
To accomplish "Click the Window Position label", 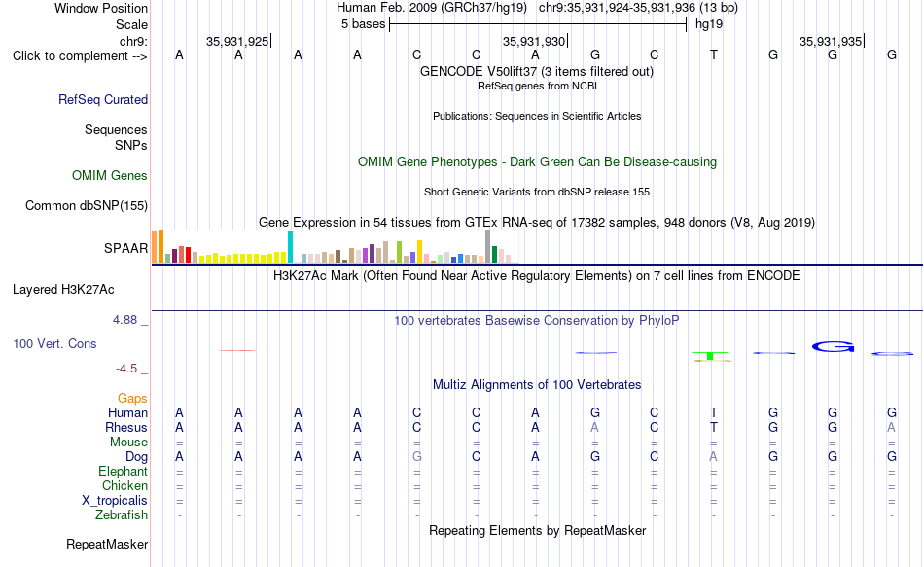I will (101, 8).
